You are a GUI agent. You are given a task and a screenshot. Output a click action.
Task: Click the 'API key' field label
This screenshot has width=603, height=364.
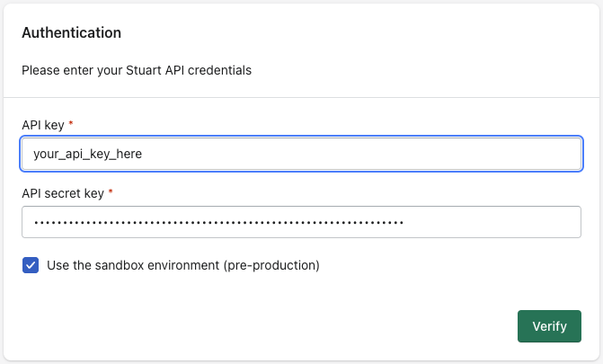pos(43,125)
